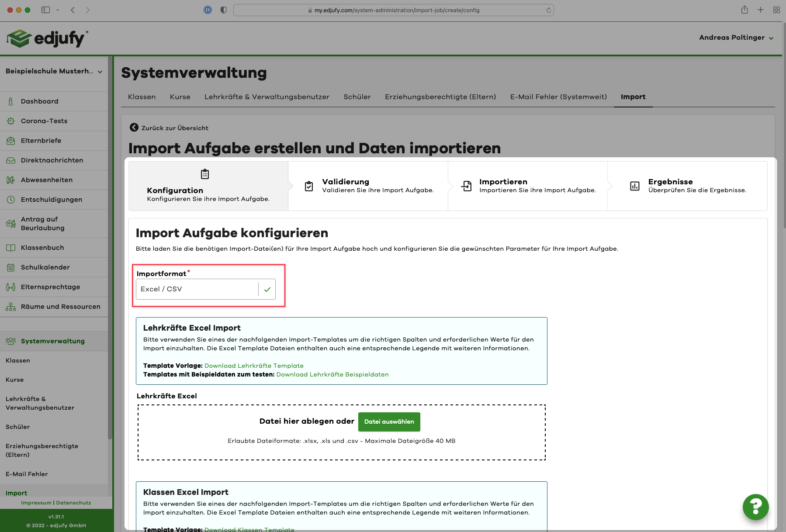Click the Direktnachrichten icon in sidebar
The height and width of the screenshot is (532, 786).
(11, 160)
